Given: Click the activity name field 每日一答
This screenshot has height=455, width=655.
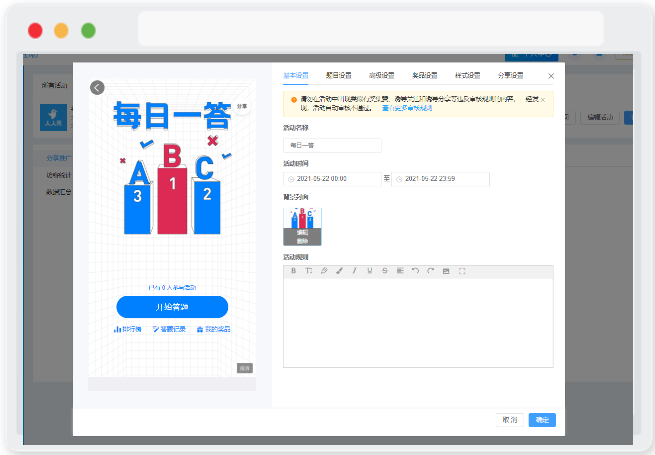Looking at the screenshot, I should tap(332, 145).
